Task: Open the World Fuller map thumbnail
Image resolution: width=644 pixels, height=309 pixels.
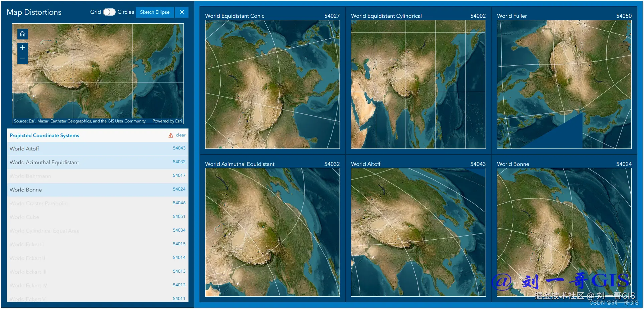Action: pyautogui.click(x=564, y=84)
